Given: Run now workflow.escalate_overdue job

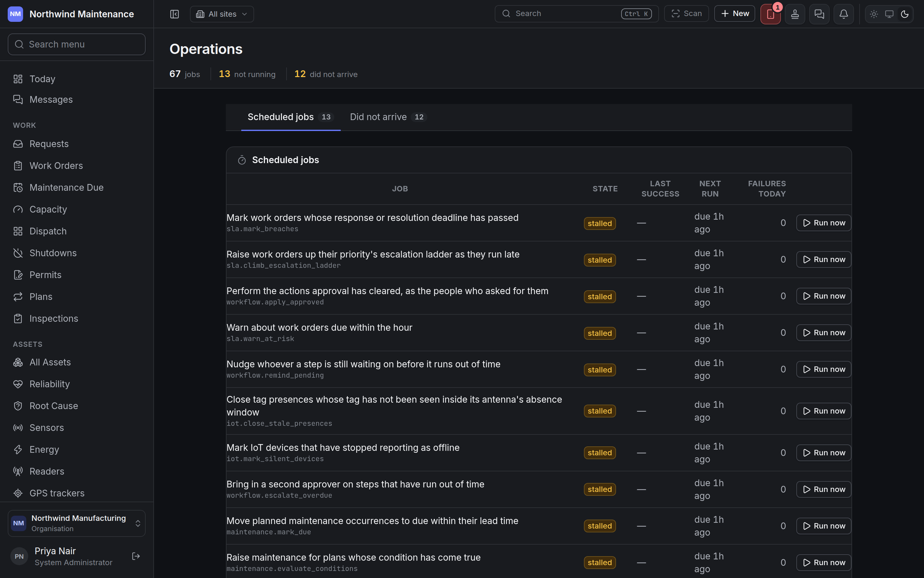Looking at the screenshot, I should 824,489.
